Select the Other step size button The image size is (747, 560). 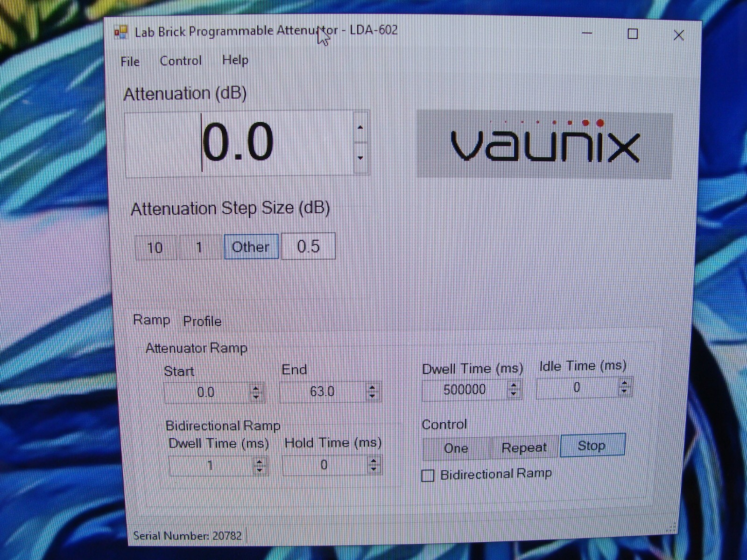point(251,246)
